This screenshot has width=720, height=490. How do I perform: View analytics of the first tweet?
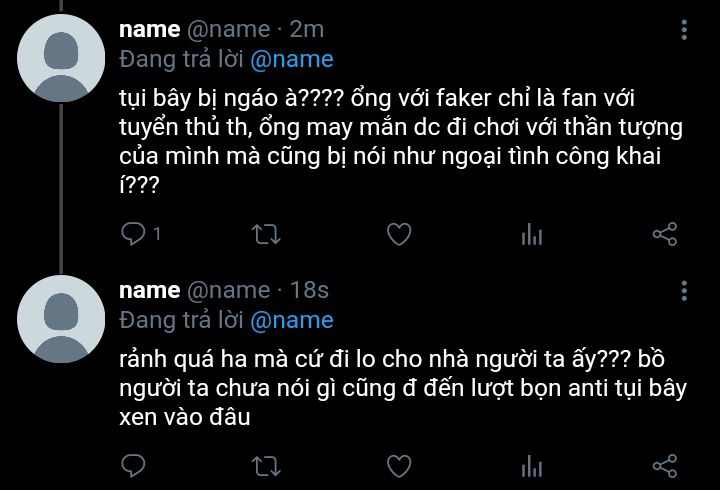[532, 234]
